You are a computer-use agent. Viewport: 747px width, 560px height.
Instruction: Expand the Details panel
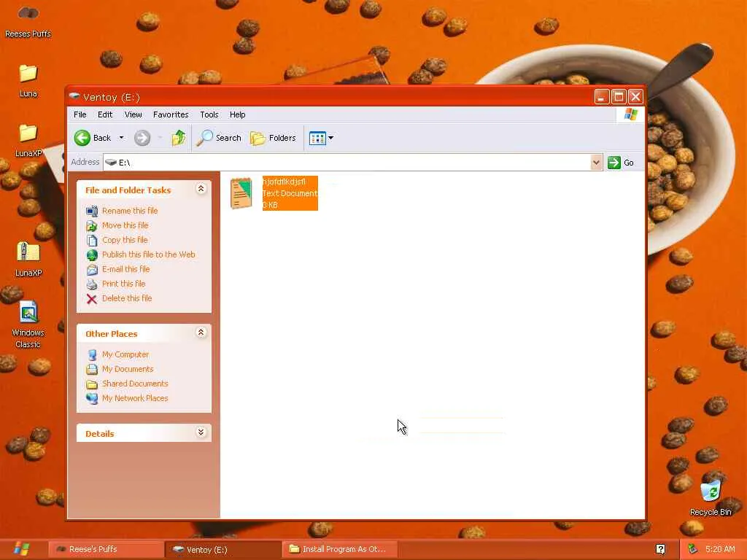coord(201,432)
